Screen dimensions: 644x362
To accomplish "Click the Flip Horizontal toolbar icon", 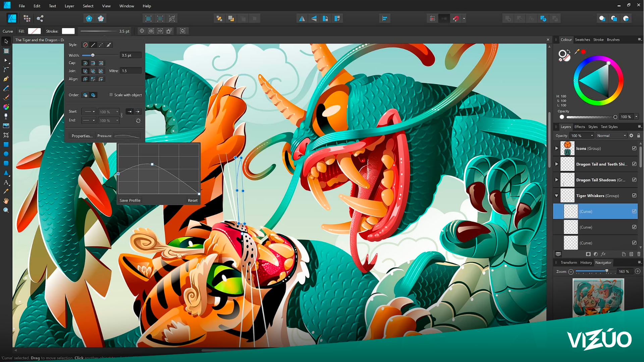I will point(302,18).
